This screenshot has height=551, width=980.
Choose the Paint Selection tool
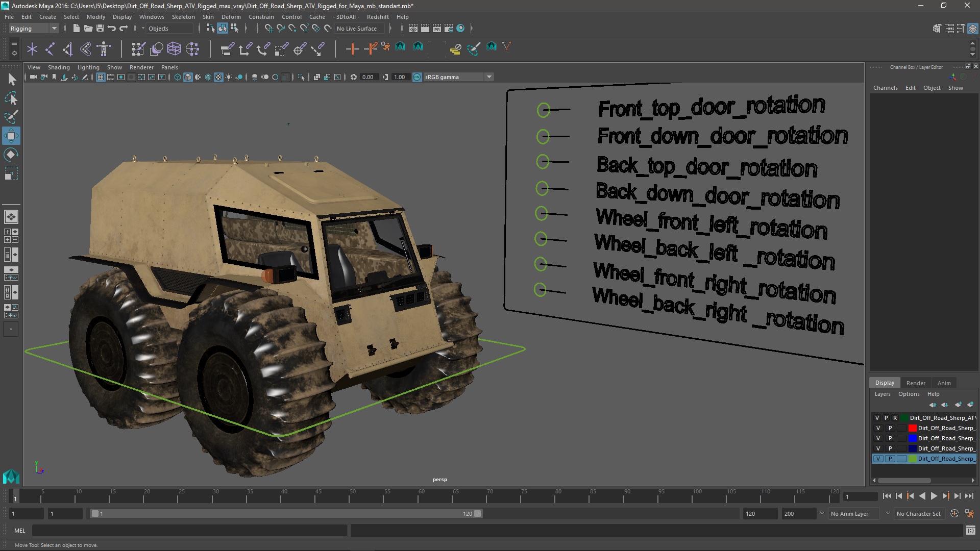point(11,117)
